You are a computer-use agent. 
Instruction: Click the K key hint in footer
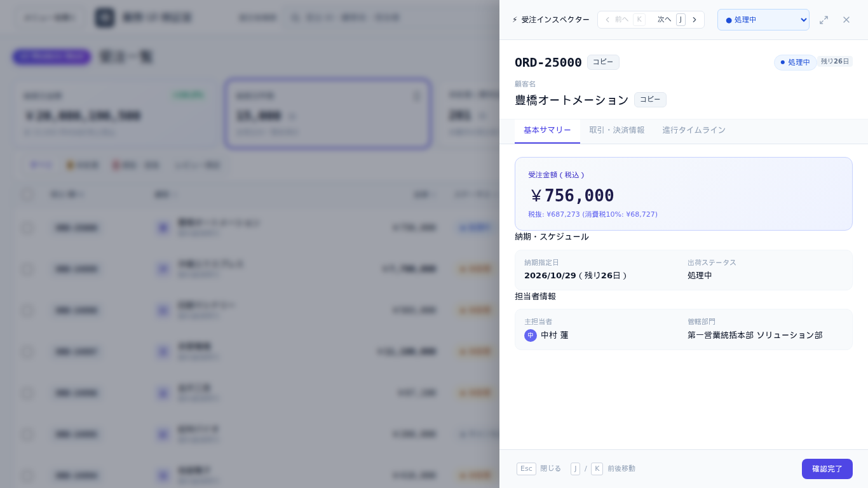pyautogui.click(x=597, y=469)
